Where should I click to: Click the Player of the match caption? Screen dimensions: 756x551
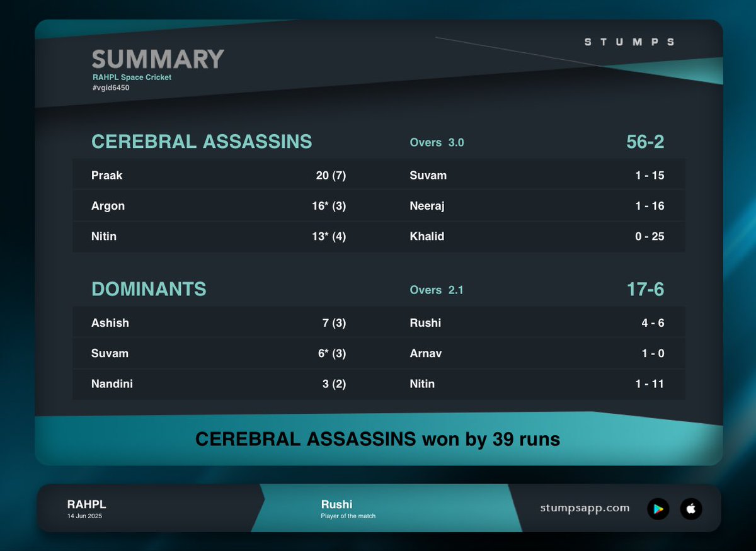[348, 516]
